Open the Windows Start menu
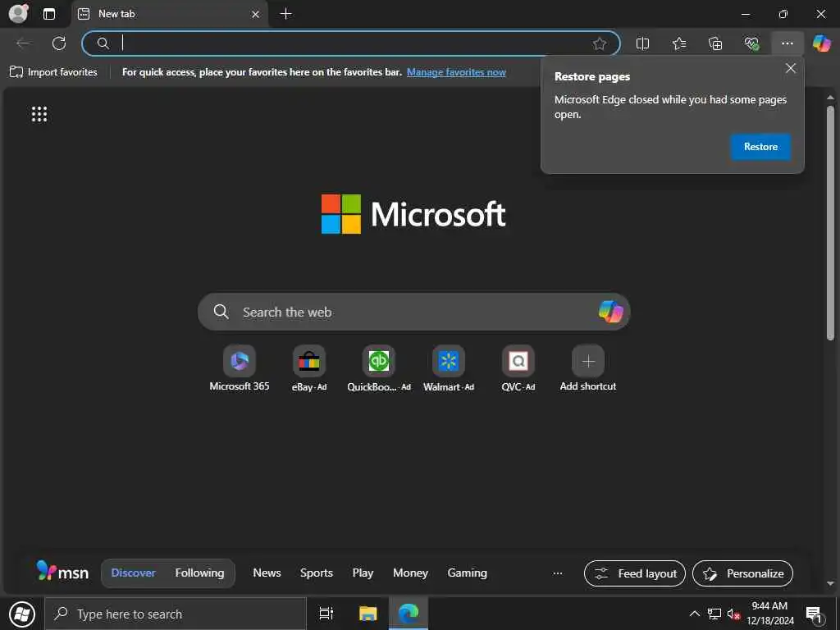This screenshot has height=630, width=840. tap(22, 614)
